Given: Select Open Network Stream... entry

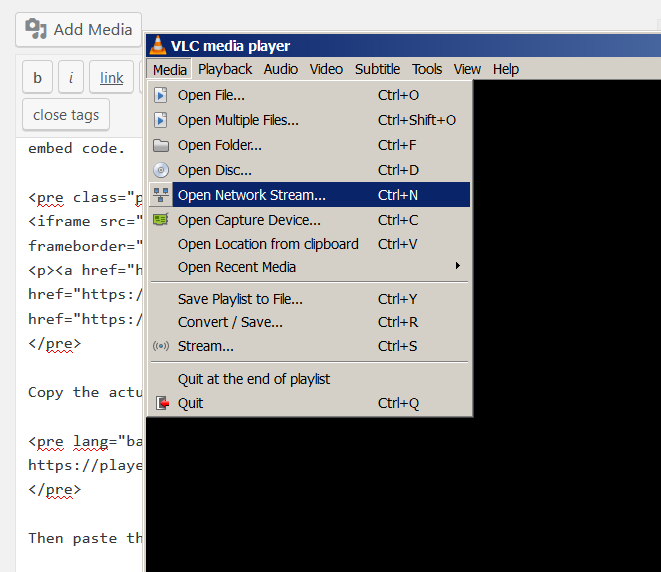Looking at the screenshot, I should click(x=310, y=195).
